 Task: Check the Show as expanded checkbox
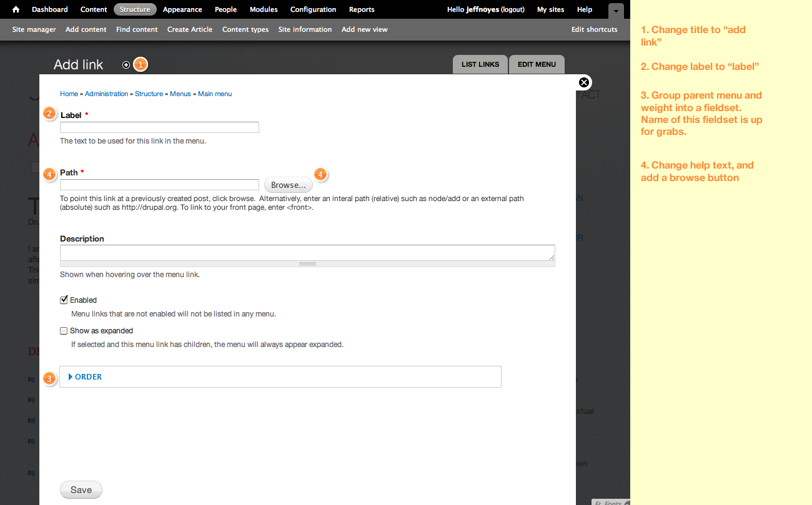(x=64, y=331)
